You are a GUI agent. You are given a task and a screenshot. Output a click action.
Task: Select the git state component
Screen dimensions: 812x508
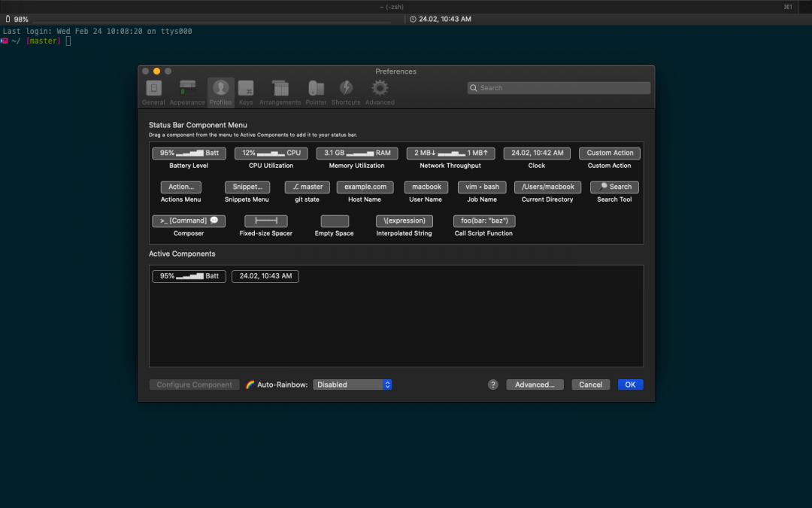(307, 187)
